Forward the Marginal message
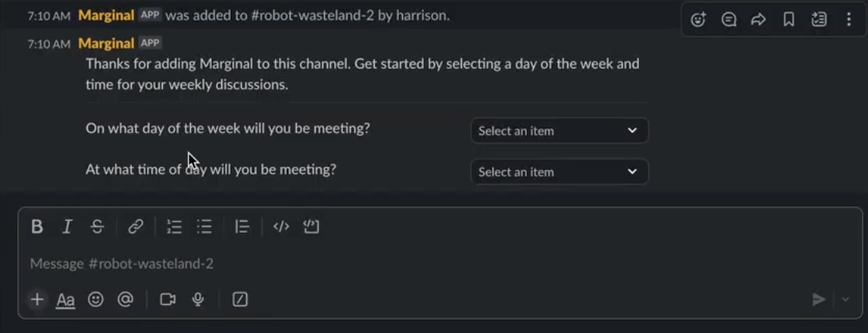The width and height of the screenshot is (868, 333). (x=758, y=20)
